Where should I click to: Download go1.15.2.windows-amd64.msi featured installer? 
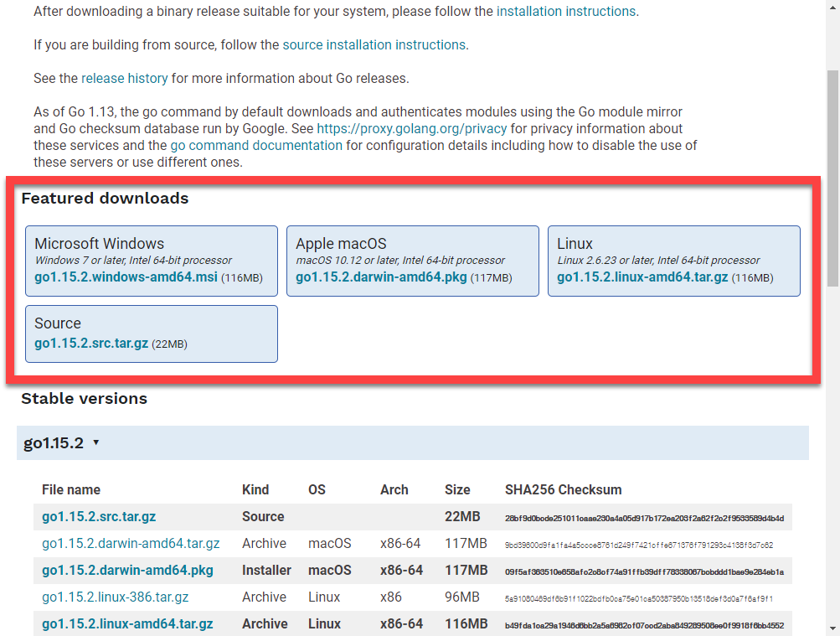tap(126, 277)
